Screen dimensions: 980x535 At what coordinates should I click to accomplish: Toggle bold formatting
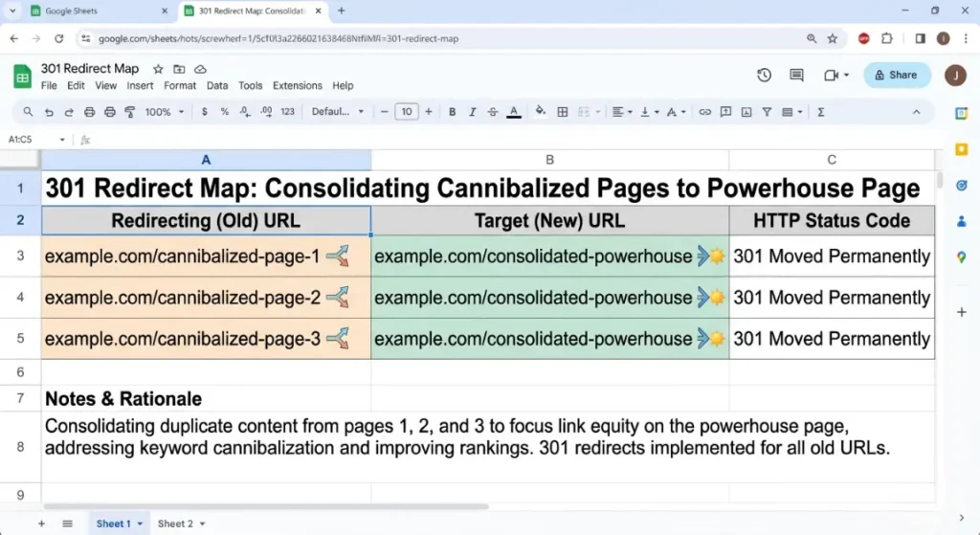pyautogui.click(x=452, y=112)
